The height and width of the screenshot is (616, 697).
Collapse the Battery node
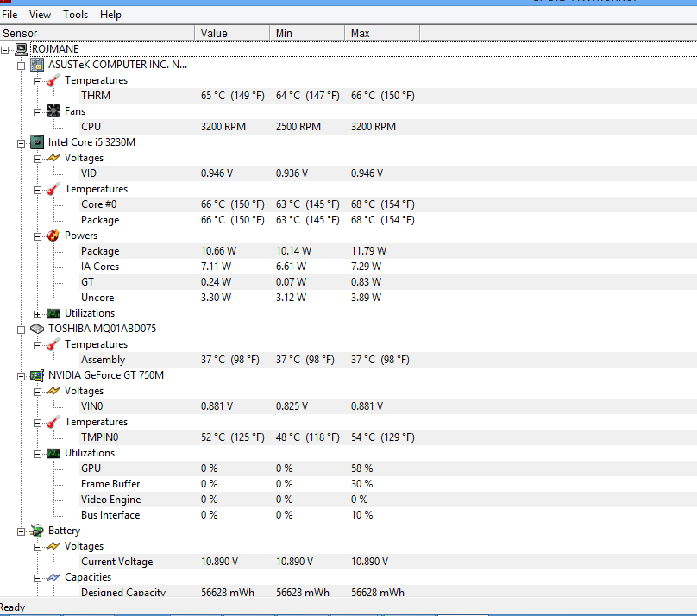click(x=21, y=531)
